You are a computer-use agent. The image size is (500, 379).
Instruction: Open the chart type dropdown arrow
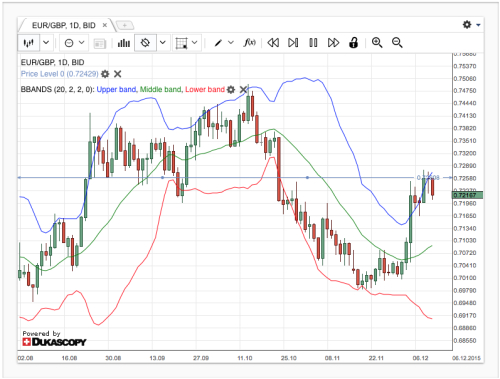[46, 43]
